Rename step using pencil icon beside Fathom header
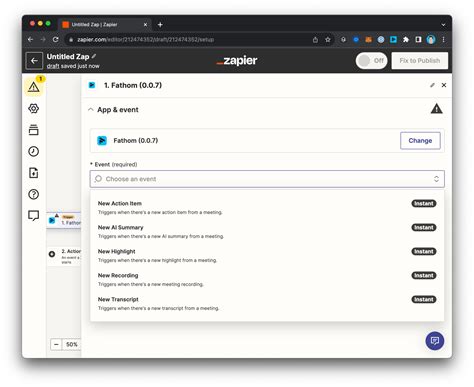Viewport: 474px width, 387px height. pyautogui.click(x=432, y=85)
